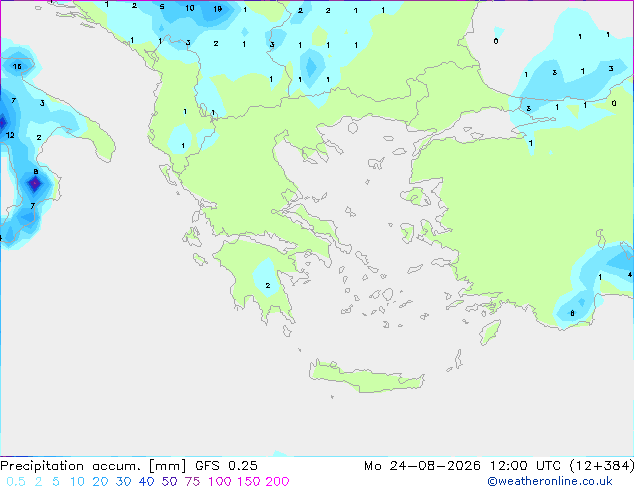
Task: Click the ©weatheronline.co.uk link
Action: click(549, 481)
